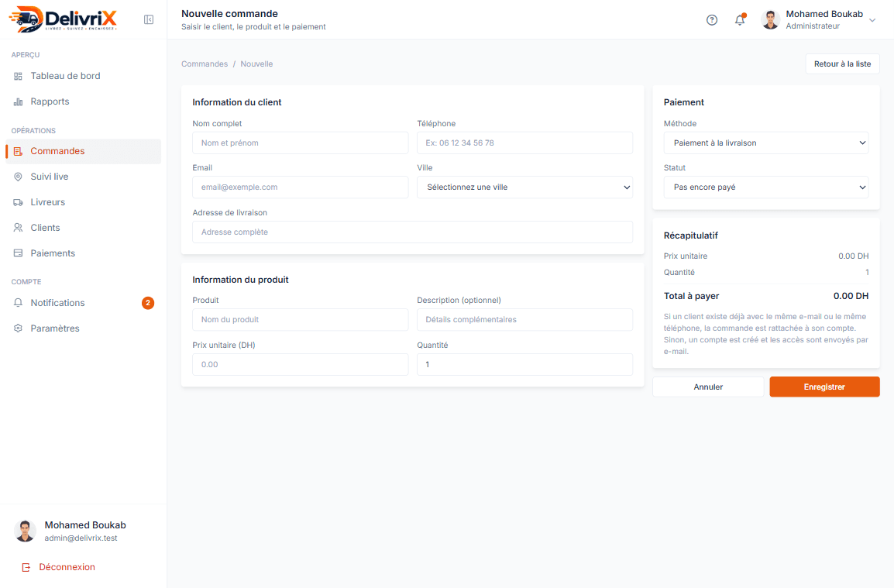This screenshot has height=588, width=894.
Task: Select Commandes in the sidebar
Action: (83, 151)
